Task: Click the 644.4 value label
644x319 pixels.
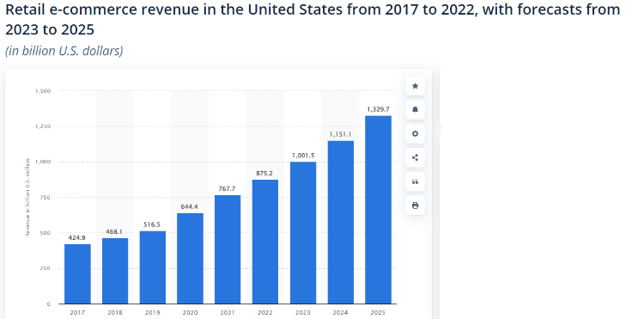Action: coord(190,206)
